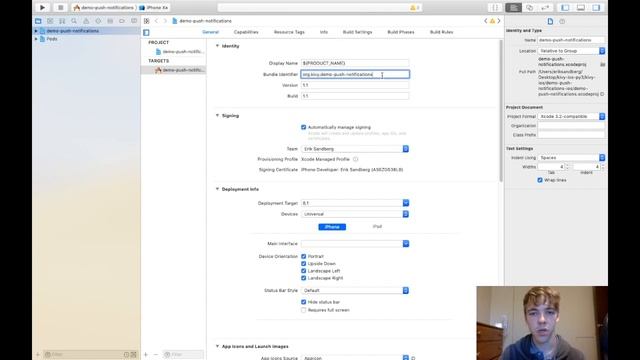The width and height of the screenshot is (640, 360).
Task: Switch to the Resource Tags tab
Action: [289, 32]
